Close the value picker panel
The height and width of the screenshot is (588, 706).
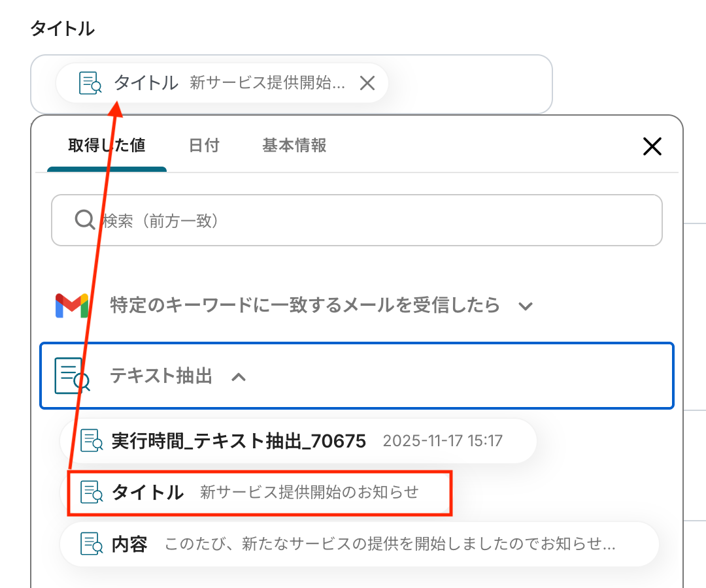(652, 146)
